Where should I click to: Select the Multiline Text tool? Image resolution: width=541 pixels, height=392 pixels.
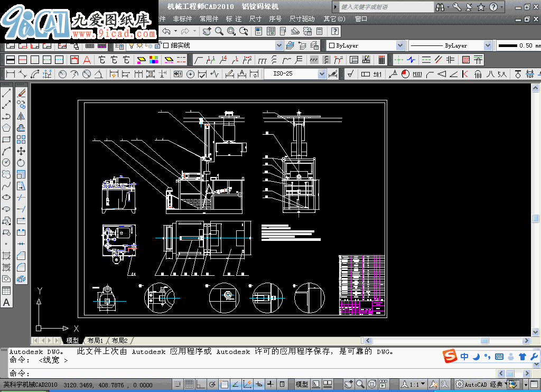(x=6, y=303)
